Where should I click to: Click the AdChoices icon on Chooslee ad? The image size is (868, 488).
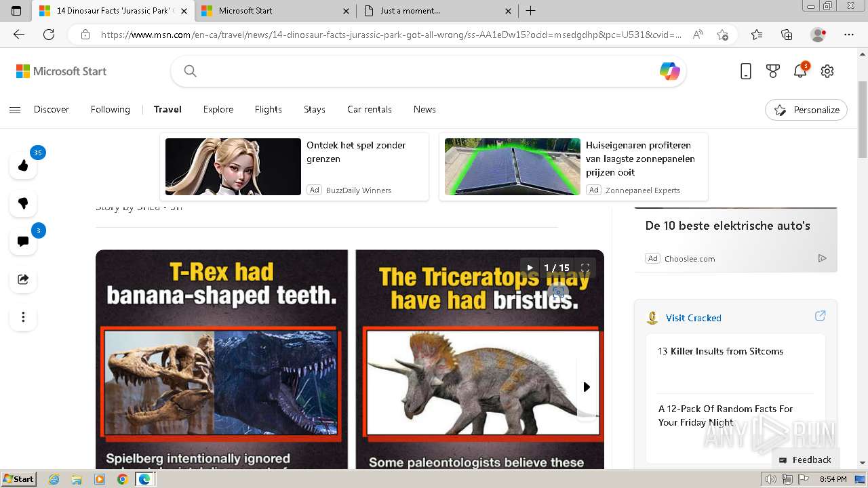pyautogui.click(x=823, y=258)
